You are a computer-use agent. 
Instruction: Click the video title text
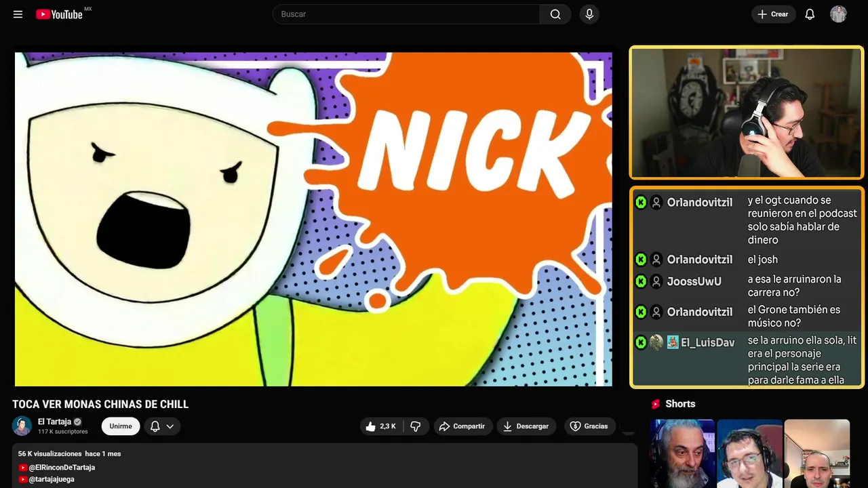coord(100,405)
